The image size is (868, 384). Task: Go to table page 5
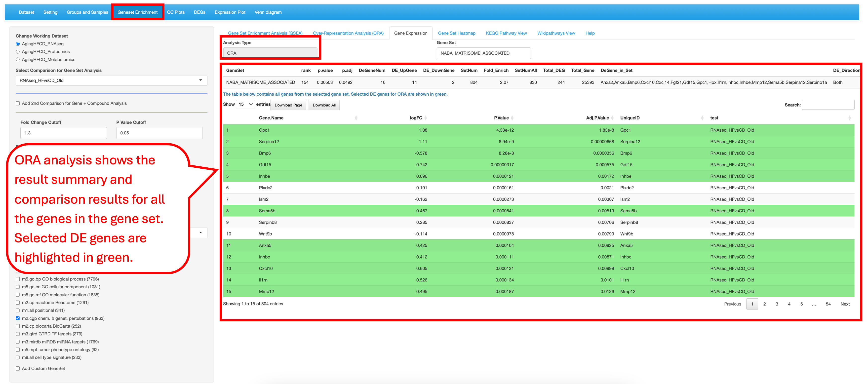(x=801, y=304)
